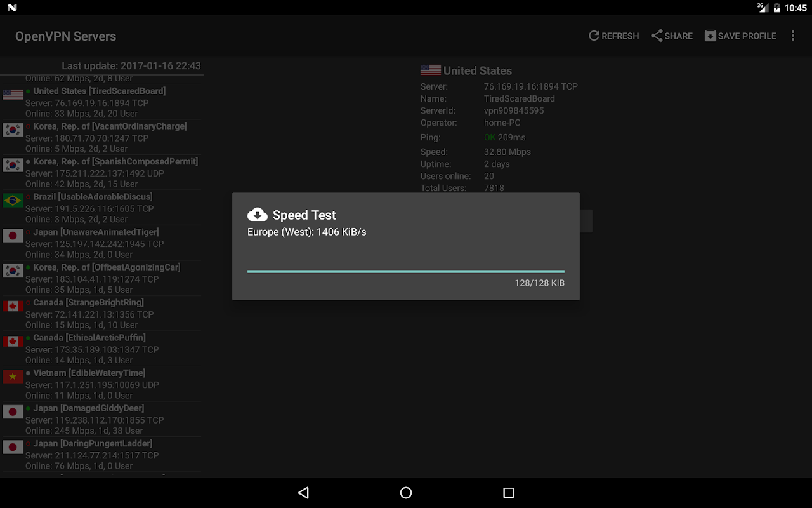
Task: Select the Brazil UsableAdorableDiscus server
Action: 101,208
